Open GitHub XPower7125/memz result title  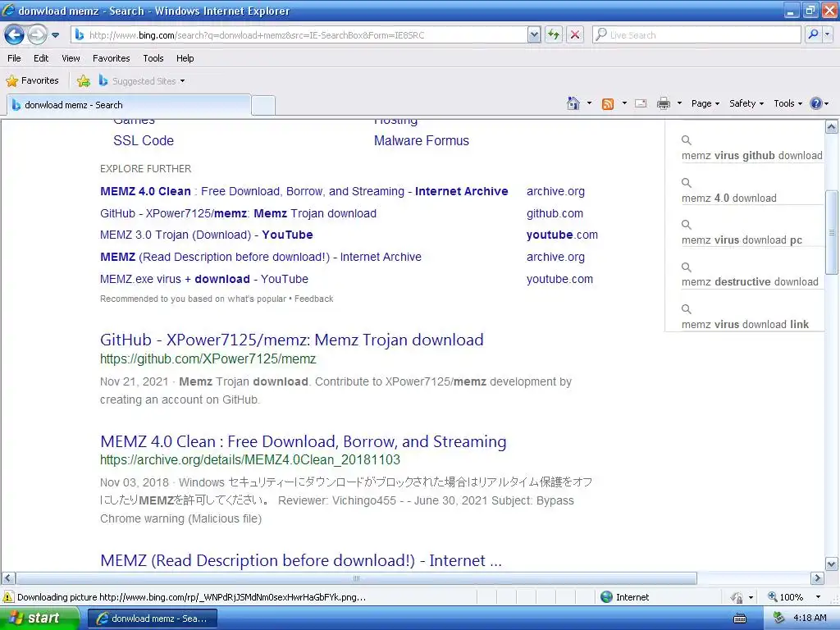291,340
